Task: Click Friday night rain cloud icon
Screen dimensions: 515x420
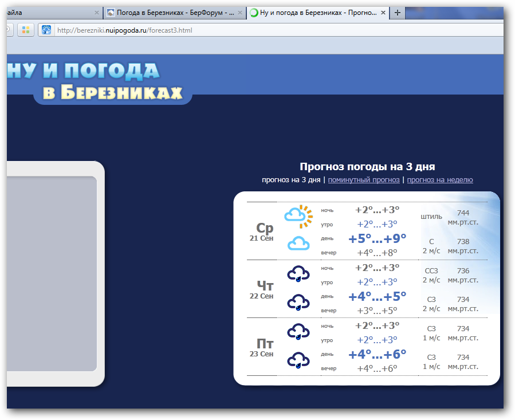Action: [298, 332]
